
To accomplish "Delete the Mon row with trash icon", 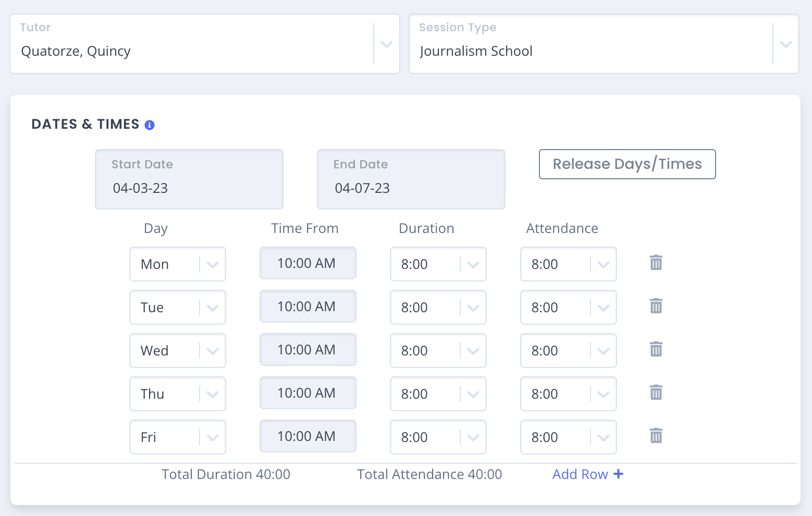I will [x=656, y=263].
